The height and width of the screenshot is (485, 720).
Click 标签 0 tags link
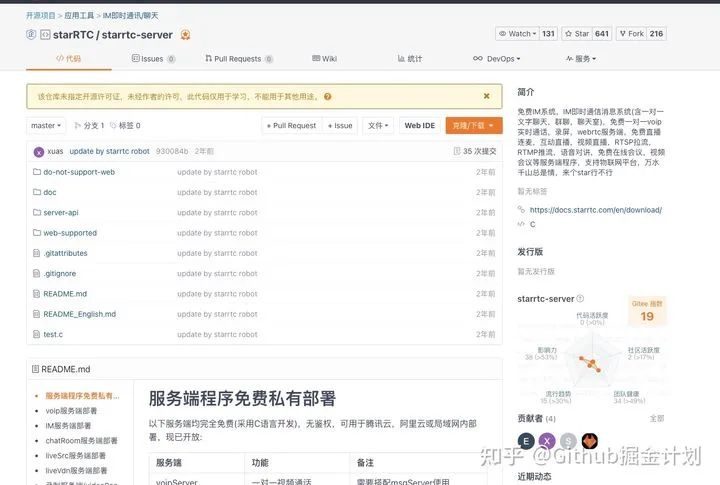point(125,125)
